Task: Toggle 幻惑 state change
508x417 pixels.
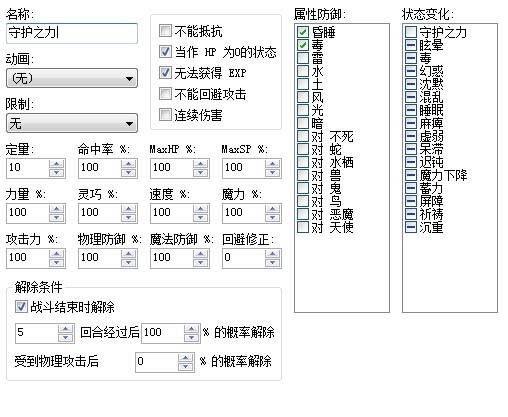Action: pos(411,71)
